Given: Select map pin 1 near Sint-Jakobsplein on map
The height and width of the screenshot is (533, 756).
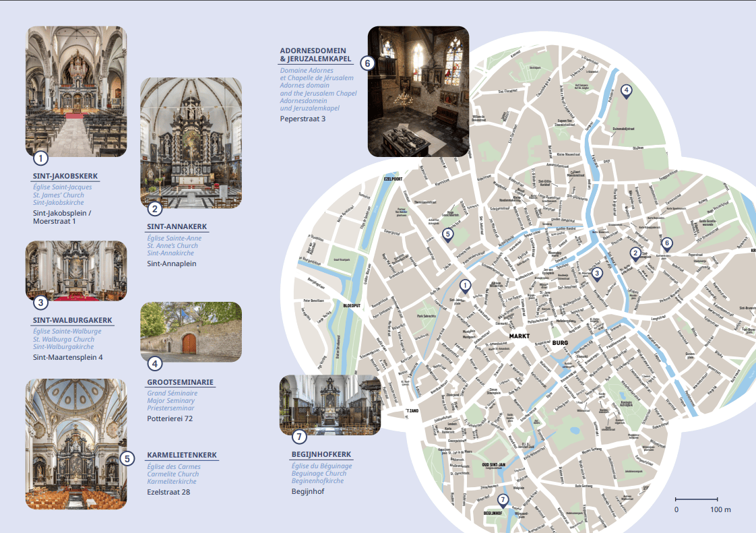Looking at the screenshot, I should click(465, 286).
